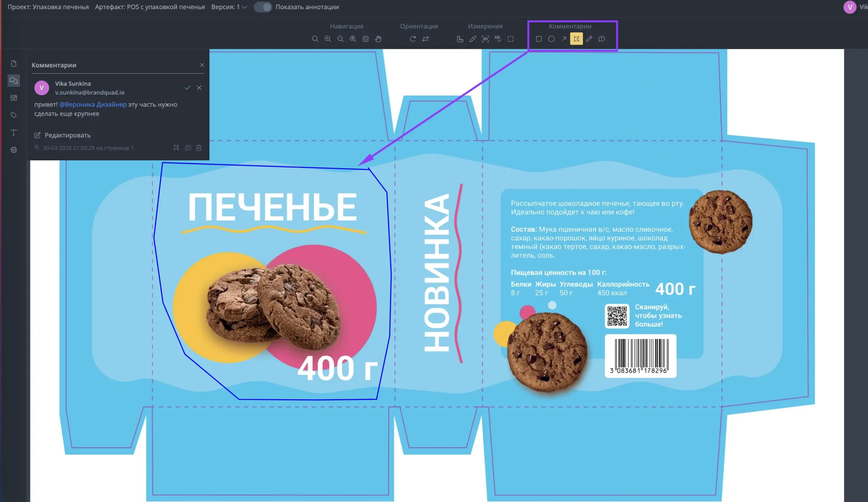Select the zoom-in tool
The width and height of the screenshot is (868, 502).
328,39
